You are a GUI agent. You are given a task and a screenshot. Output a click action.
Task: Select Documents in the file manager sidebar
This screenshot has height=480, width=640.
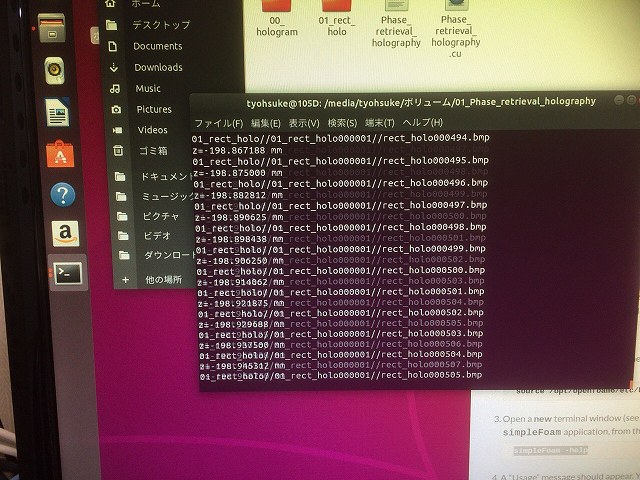pos(157,46)
